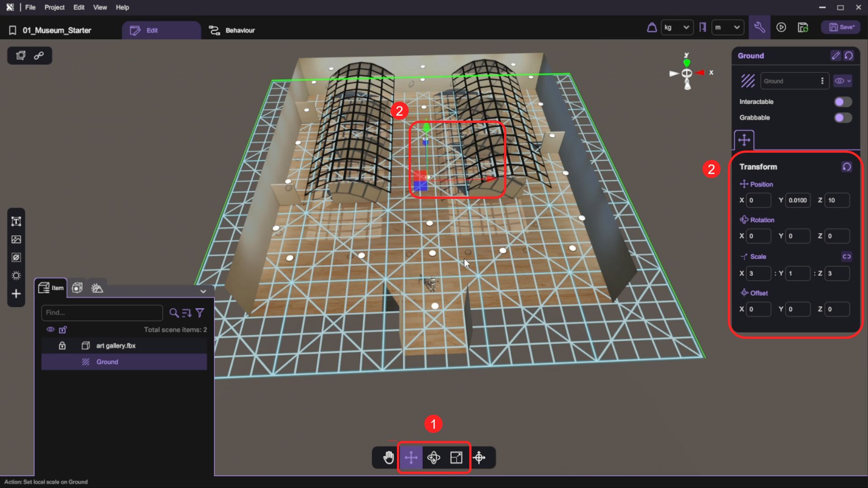The width and height of the screenshot is (868, 488).
Task: Click the wrench tools icon
Action: pyautogui.click(x=759, y=28)
